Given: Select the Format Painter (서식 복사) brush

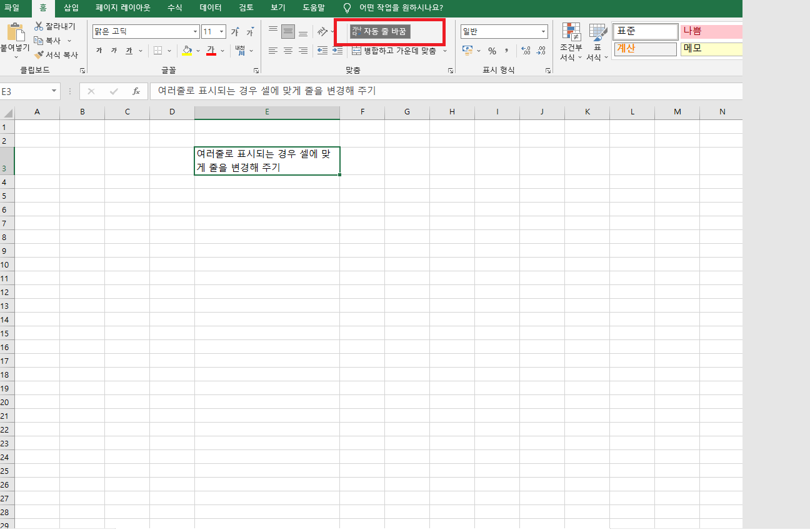Looking at the screenshot, I should tap(56, 55).
